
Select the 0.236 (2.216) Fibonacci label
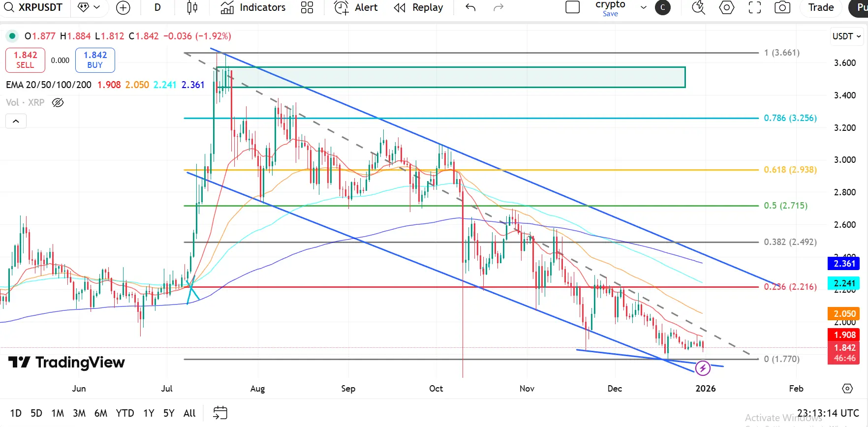point(790,287)
